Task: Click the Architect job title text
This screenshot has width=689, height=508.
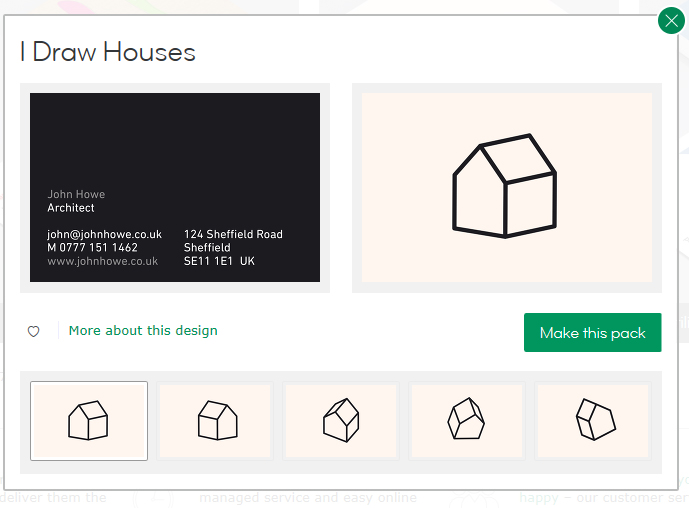Action: pyautogui.click(x=71, y=208)
